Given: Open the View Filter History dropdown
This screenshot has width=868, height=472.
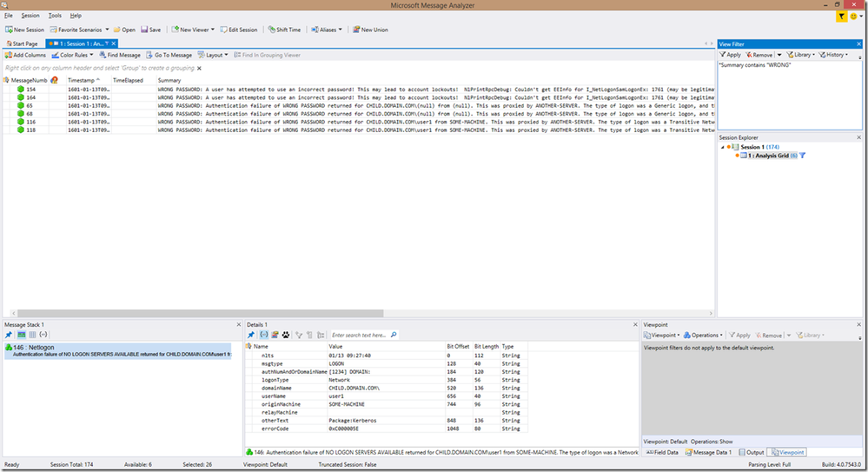Looking at the screenshot, I should (833, 55).
